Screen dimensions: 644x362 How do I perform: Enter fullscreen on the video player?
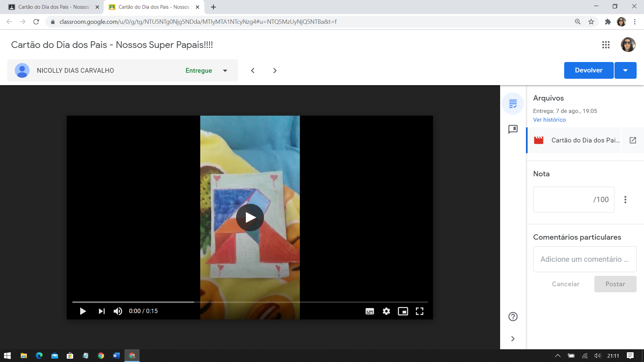click(x=420, y=311)
